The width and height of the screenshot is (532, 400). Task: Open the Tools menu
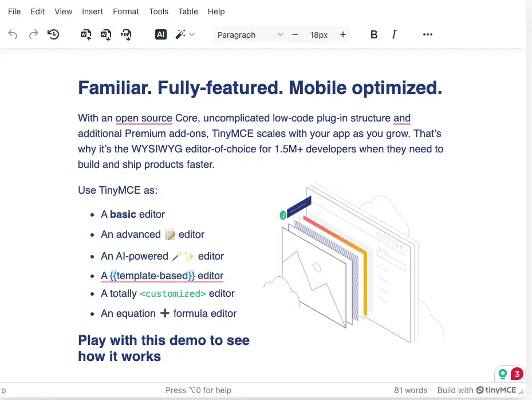pyautogui.click(x=159, y=11)
